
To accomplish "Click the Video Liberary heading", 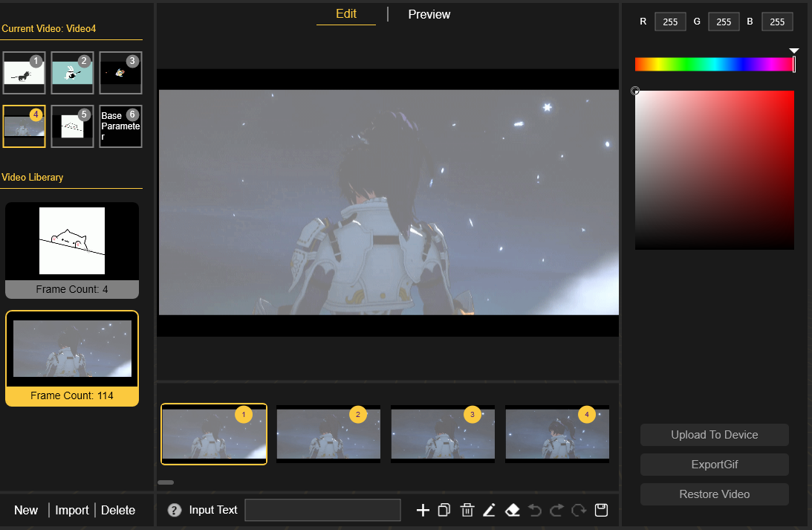I will pos(32,177).
